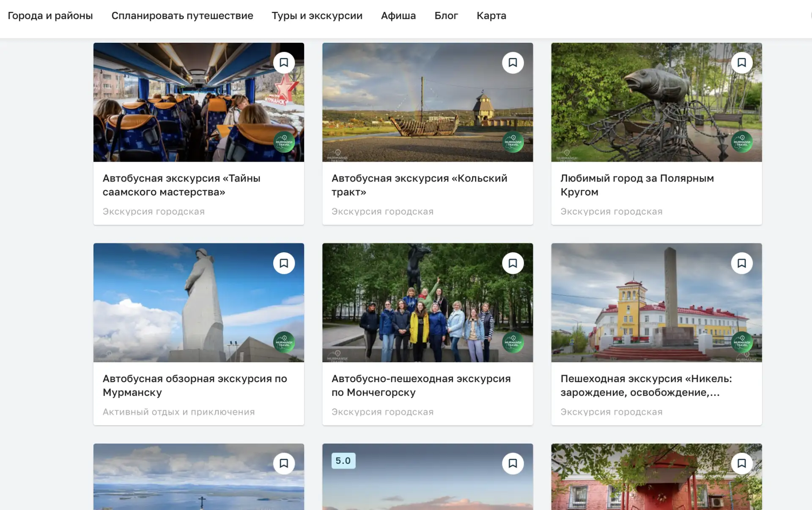Open «Пешеходная экскурсия «Никель: зарождение, освобождение» title
Image resolution: width=812 pixels, height=510 pixels.
point(646,386)
